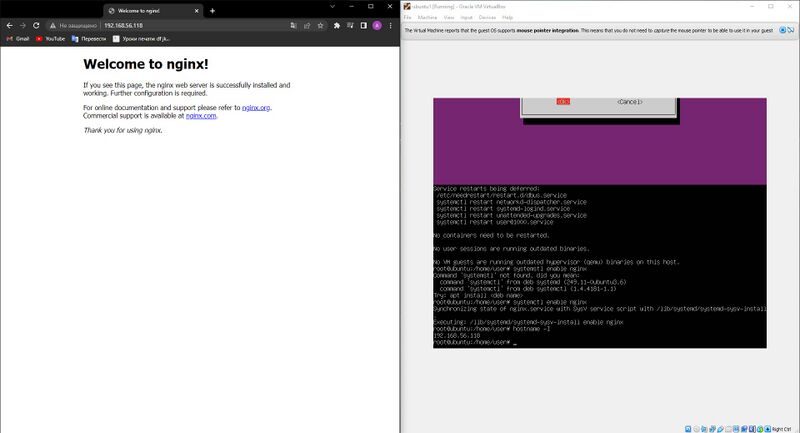Open the Chrome three-dot menu

(x=390, y=26)
